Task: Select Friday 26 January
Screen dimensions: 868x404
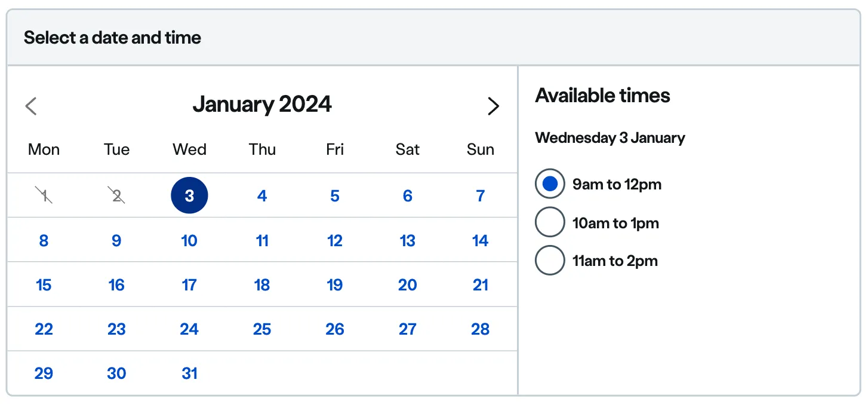Action: click(335, 329)
